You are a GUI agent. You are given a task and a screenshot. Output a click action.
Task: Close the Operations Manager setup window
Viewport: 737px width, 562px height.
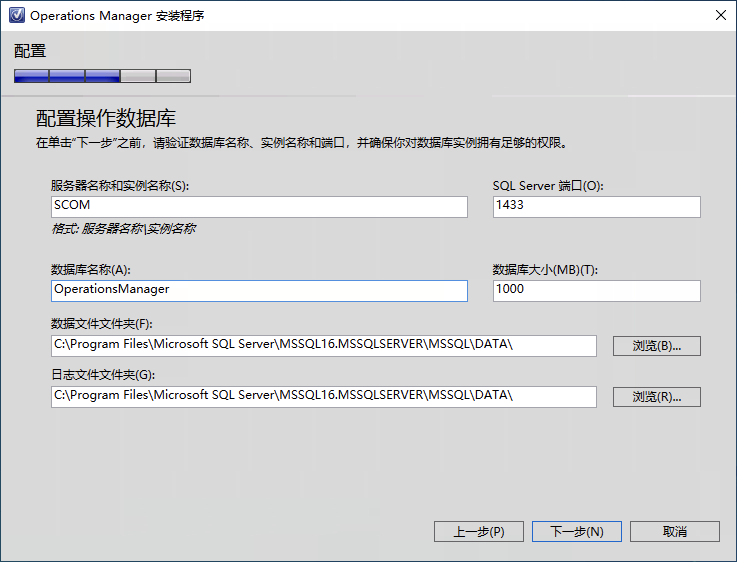tap(721, 15)
